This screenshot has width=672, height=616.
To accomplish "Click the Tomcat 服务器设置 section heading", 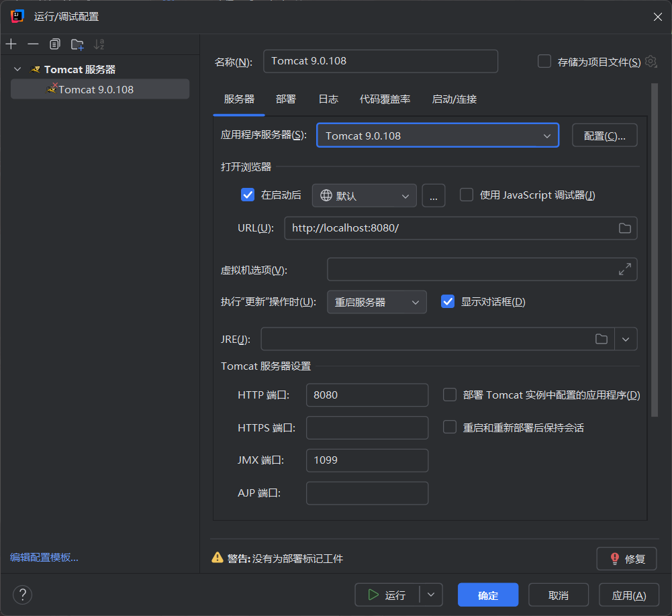I will (266, 366).
